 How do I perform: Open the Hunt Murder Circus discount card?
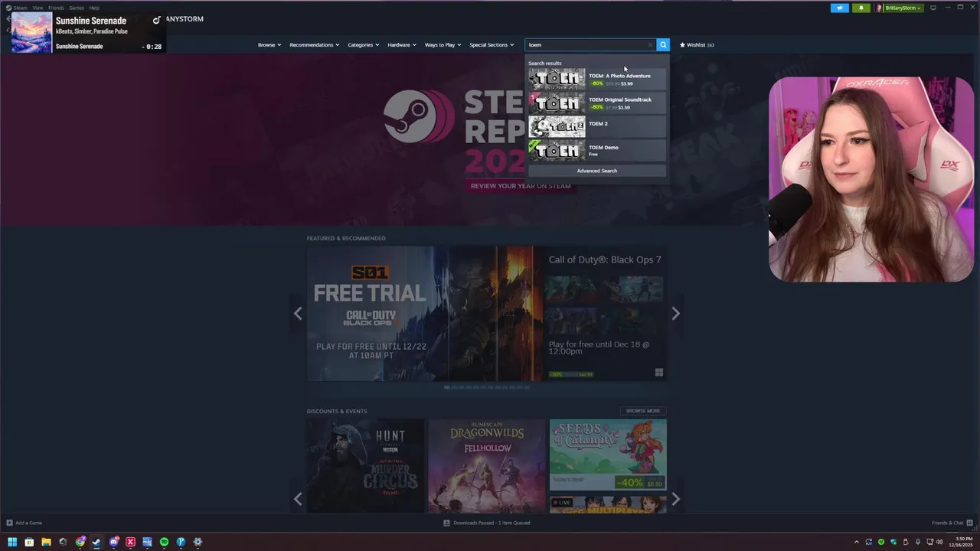coord(365,465)
